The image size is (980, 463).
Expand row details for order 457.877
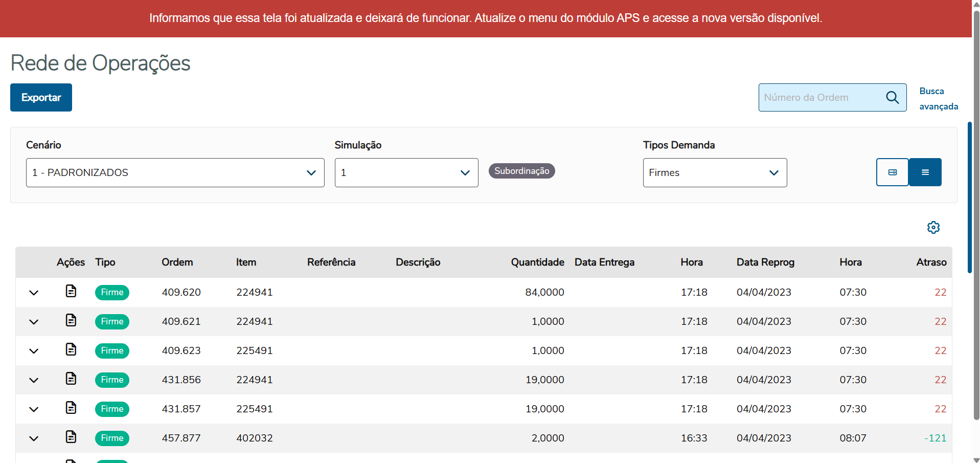click(x=34, y=438)
